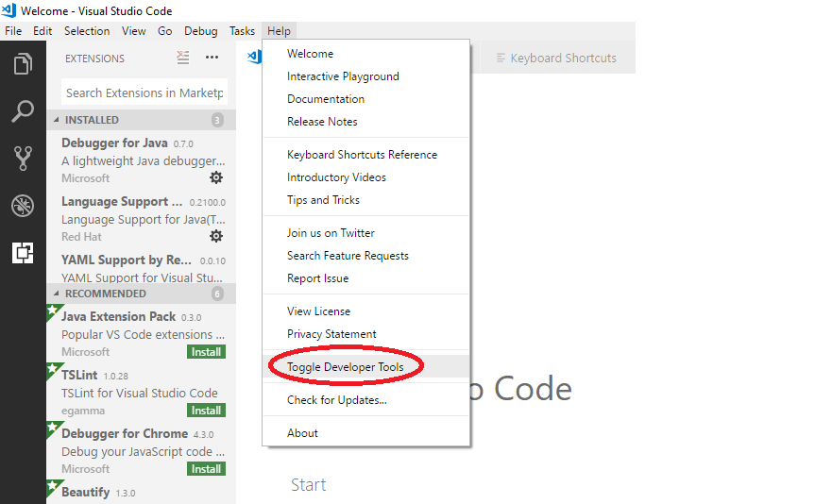The width and height of the screenshot is (832, 504).
Task: Install Debugger for Chrome extension
Action: [x=207, y=469]
